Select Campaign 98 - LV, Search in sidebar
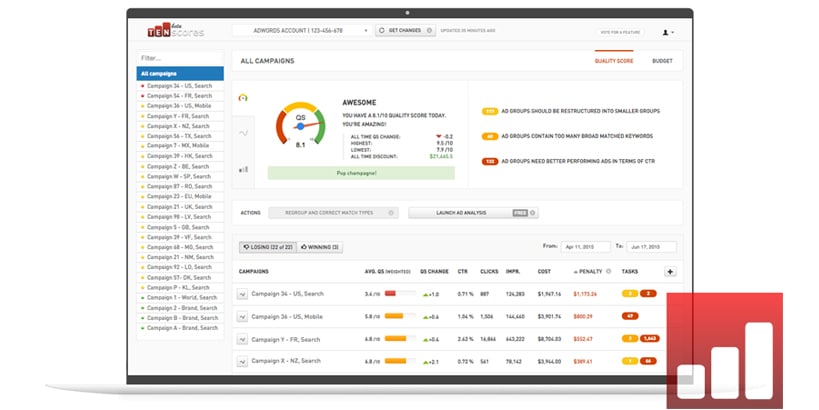The width and height of the screenshot is (819, 410). (x=180, y=217)
